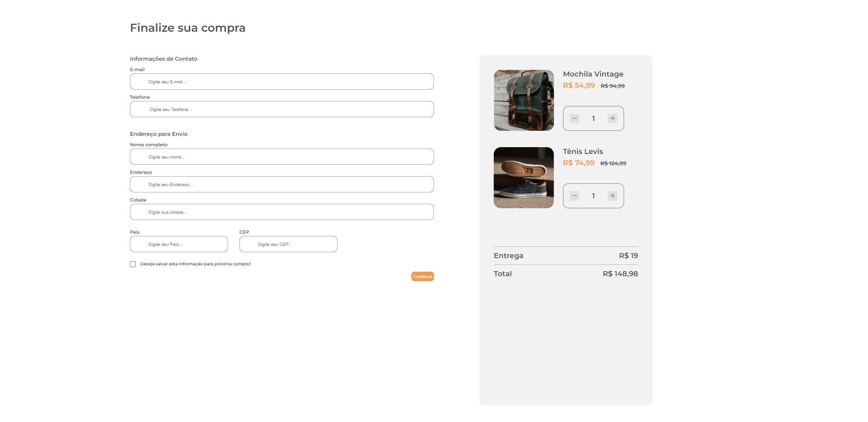Click the Total R$ 148,98 amount
Viewport: 868px width, 422px height.
click(x=620, y=274)
